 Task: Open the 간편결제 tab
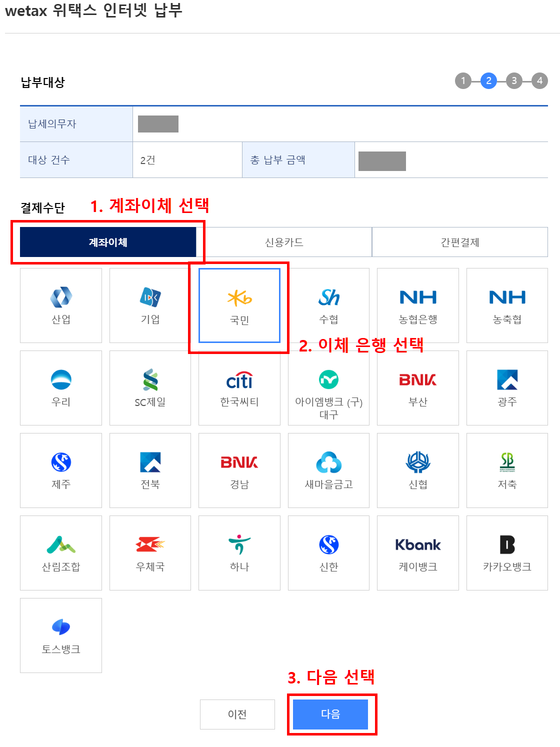click(460, 242)
